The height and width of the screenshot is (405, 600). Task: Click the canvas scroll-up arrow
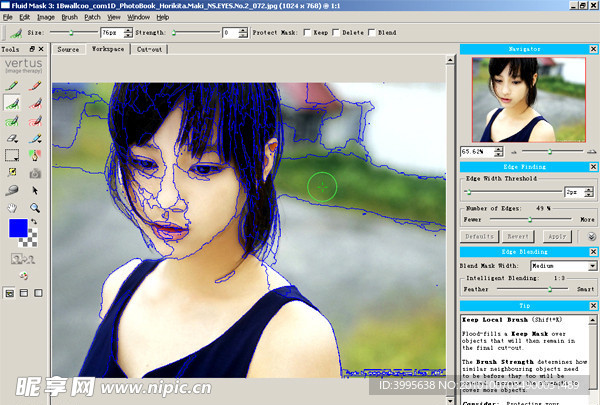(x=450, y=60)
